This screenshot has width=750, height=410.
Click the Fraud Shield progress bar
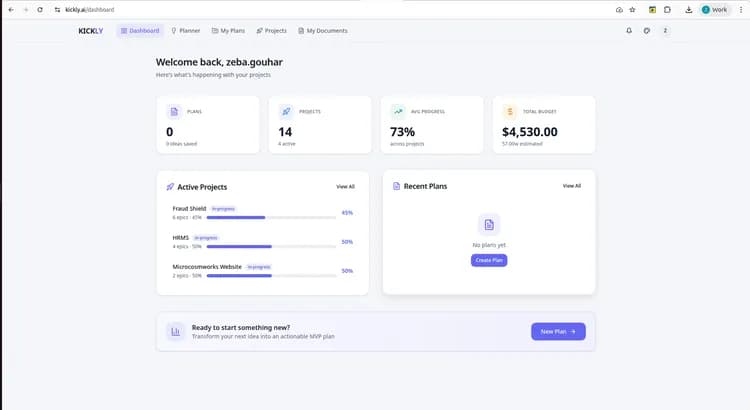(x=271, y=218)
